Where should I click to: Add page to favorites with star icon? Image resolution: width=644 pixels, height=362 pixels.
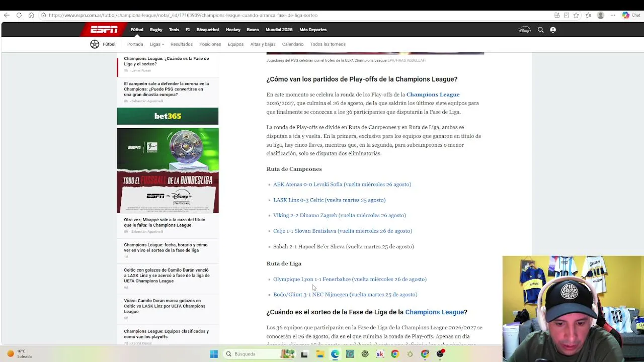[x=576, y=15]
